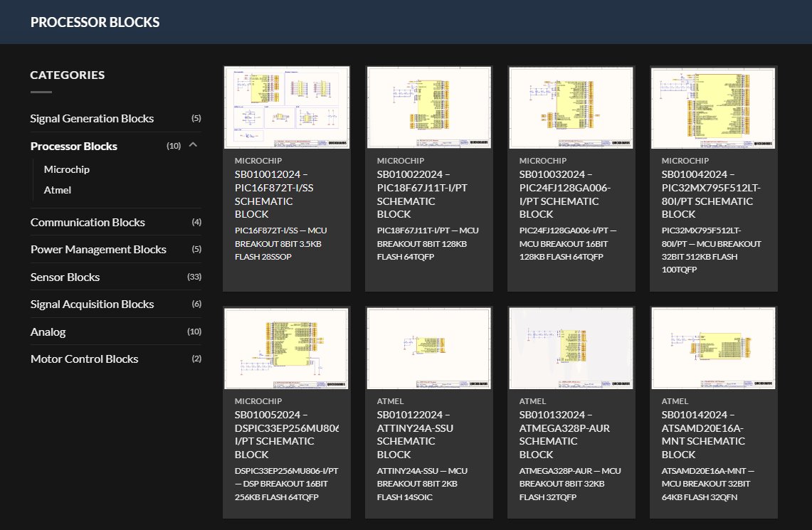Filter by Microchip subcategory
The image size is (812, 530).
point(67,169)
